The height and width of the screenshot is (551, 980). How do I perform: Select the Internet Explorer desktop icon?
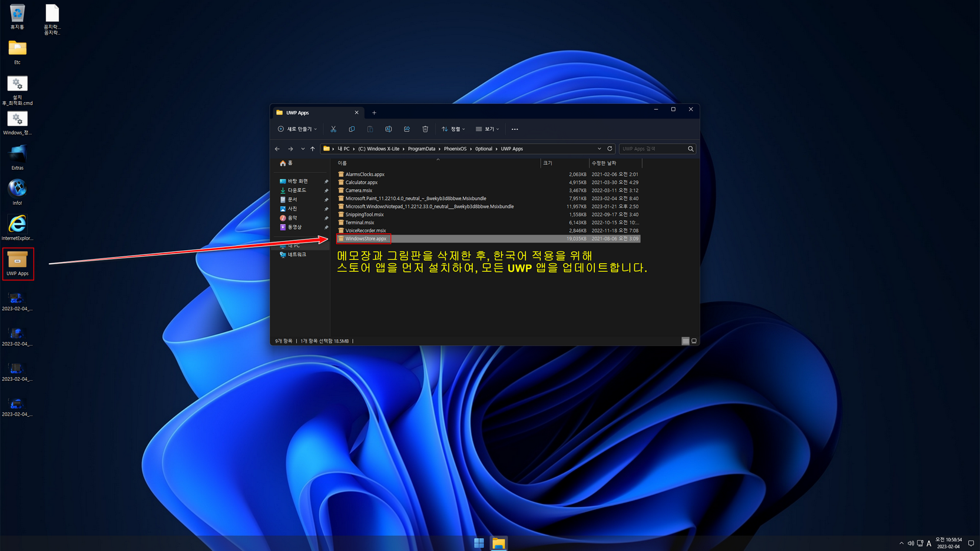pyautogui.click(x=17, y=228)
